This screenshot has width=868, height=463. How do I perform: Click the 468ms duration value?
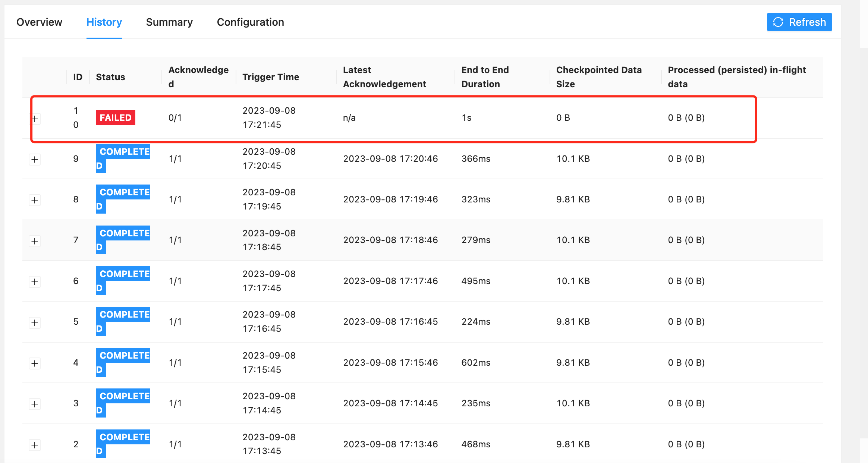click(476, 444)
